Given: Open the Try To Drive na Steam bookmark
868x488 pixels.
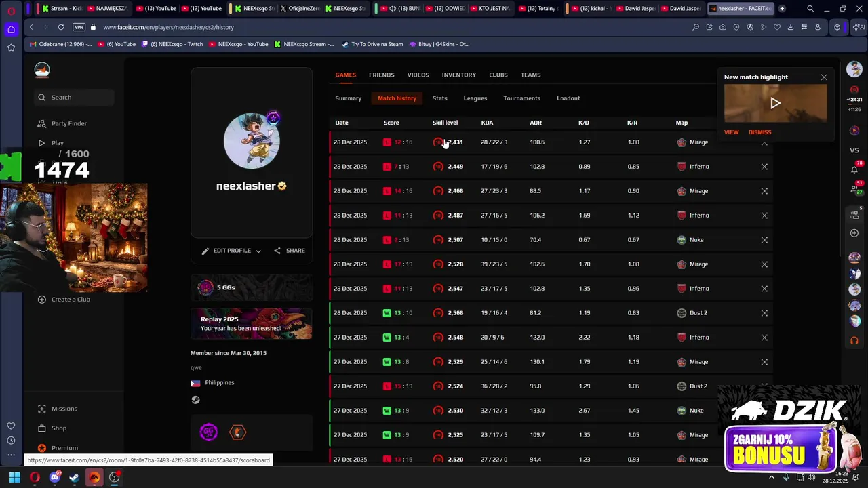Looking at the screenshot, I should click(x=372, y=44).
